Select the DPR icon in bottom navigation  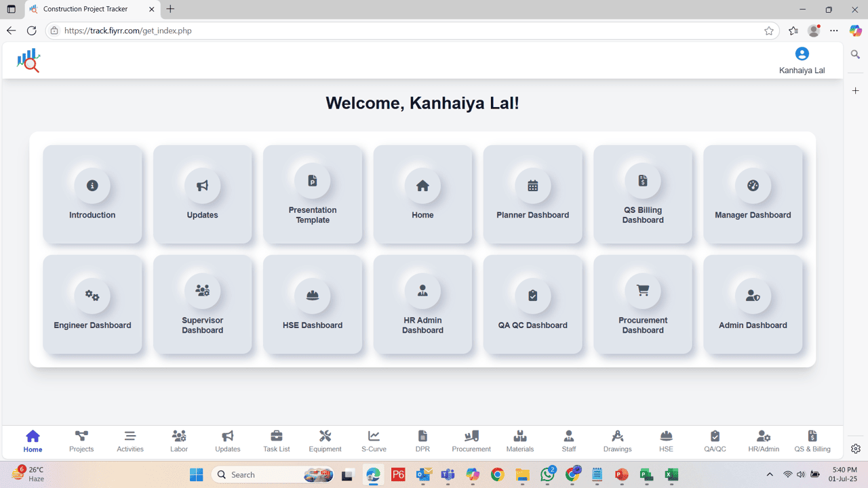point(422,441)
